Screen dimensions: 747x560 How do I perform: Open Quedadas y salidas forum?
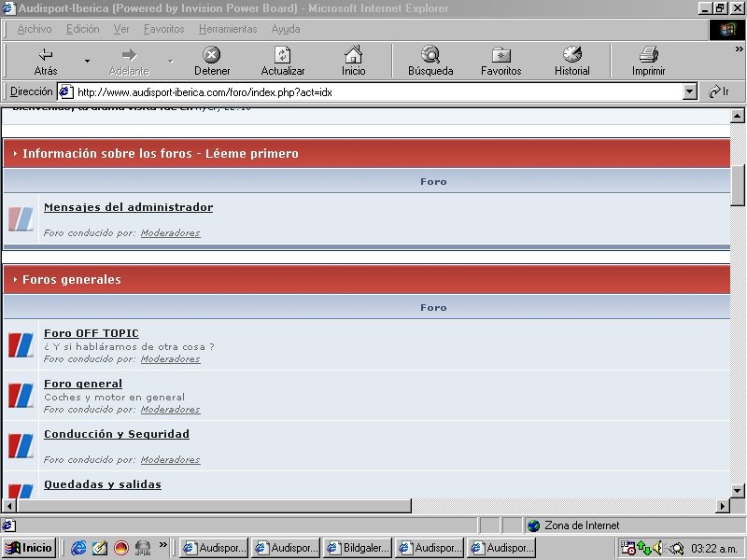tap(103, 484)
